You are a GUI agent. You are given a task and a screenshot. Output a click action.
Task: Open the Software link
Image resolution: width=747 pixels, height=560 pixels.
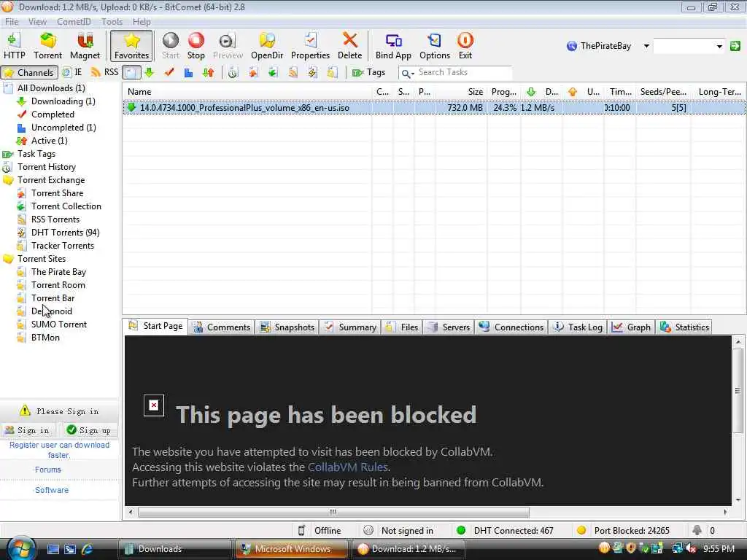pos(52,490)
